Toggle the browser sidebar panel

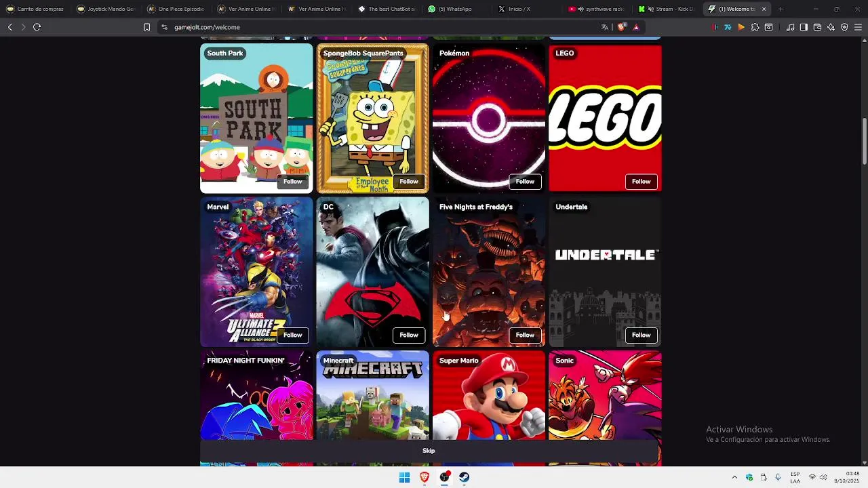coord(804,27)
